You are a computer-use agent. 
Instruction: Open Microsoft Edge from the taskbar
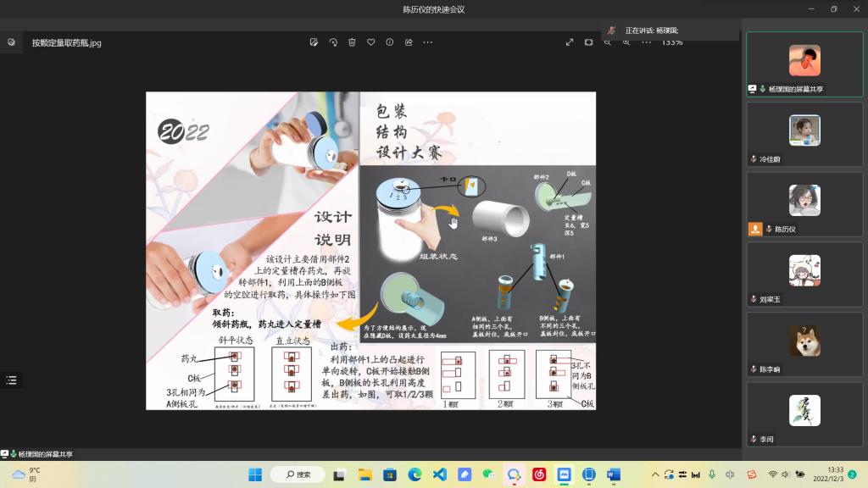pyautogui.click(x=415, y=474)
